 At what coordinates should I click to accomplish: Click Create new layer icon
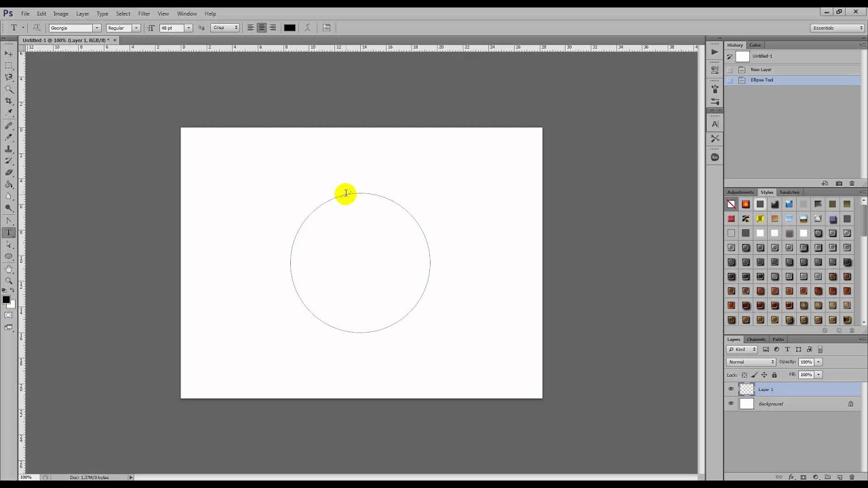coord(840,477)
